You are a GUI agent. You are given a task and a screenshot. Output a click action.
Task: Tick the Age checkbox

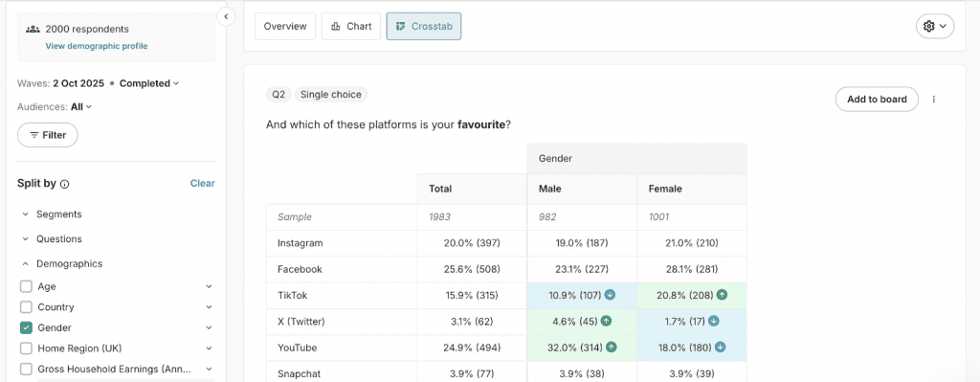coord(26,286)
